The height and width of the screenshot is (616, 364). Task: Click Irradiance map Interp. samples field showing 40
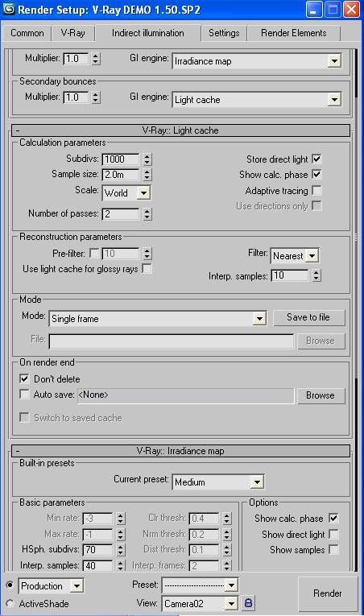pyautogui.click(x=98, y=566)
